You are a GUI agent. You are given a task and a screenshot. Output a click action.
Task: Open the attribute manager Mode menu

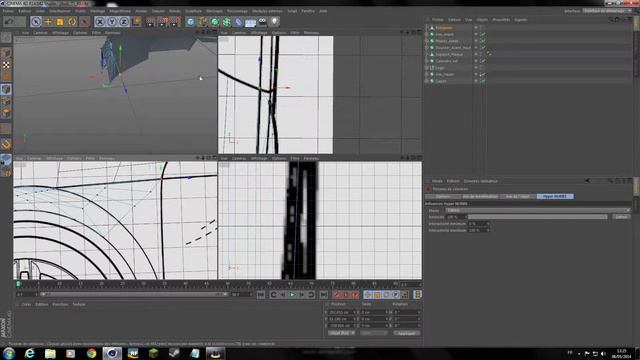pos(437,181)
